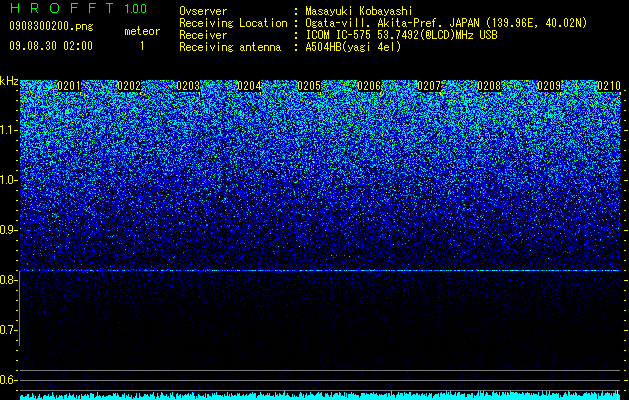Click the 0908300200.png filename label
Screen dimensions: 629x400
point(51,27)
